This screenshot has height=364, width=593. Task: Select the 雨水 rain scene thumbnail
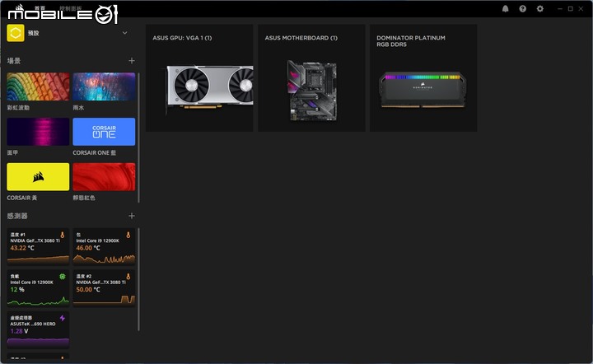click(x=104, y=86)
